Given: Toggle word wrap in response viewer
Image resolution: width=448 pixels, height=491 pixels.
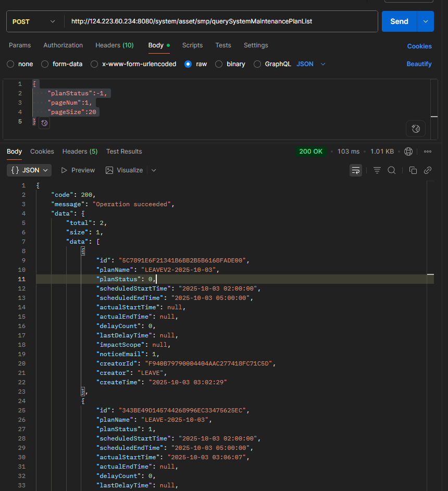Looking at the screenshot, I should (356, 170).
